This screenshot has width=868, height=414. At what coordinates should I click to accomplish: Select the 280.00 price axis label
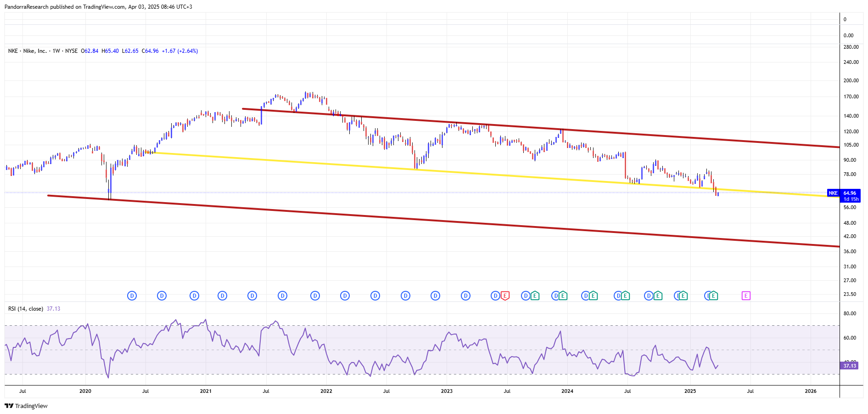851,47
